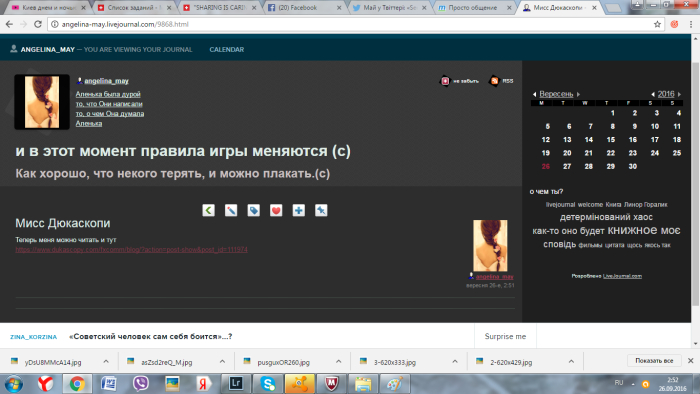The image size is (700, 394).
Task: Reload the page with the refresh icon
Action: point(38,24)
